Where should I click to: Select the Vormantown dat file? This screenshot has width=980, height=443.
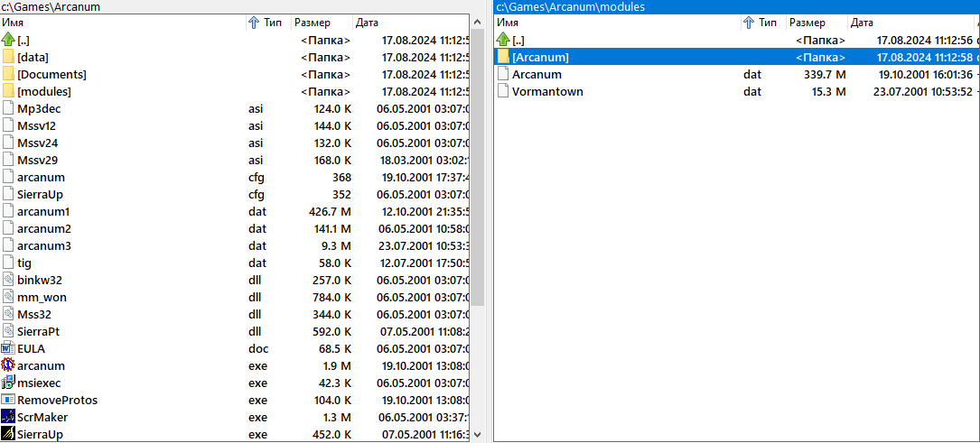click(x=547, y=91)
